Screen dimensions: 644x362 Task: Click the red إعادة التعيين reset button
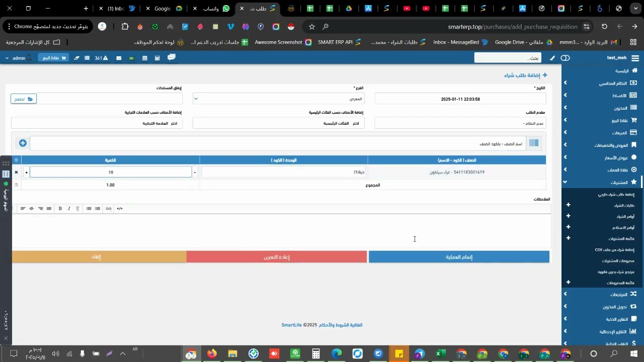pos(277,257)
